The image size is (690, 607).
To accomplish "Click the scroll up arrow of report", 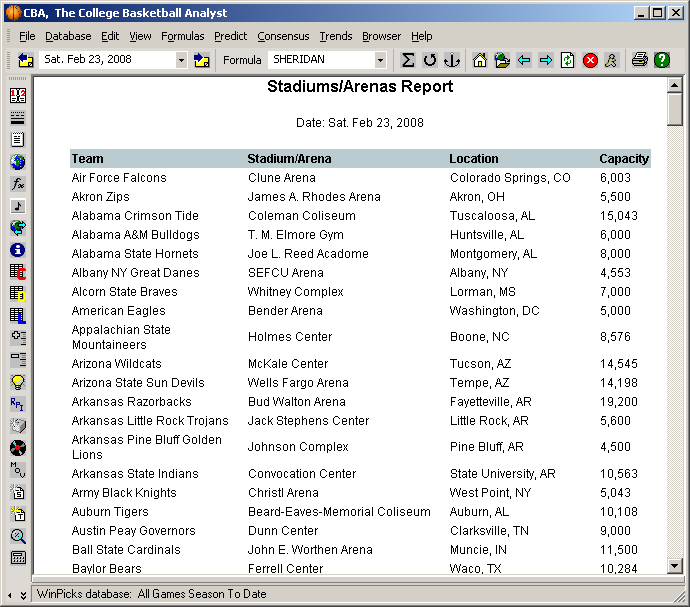I will 674,85.
